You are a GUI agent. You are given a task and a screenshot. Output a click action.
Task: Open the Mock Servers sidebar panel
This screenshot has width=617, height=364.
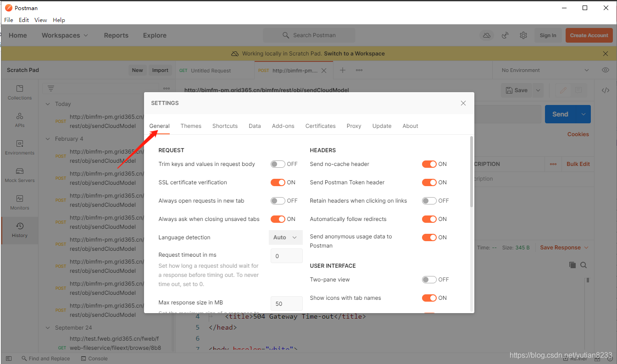click(20, 175)
